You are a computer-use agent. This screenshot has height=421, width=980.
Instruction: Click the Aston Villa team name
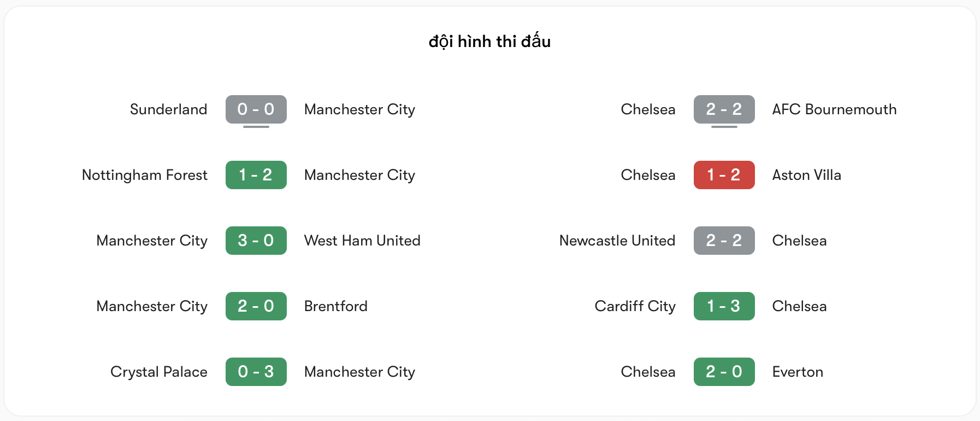click(x=806, y=175)
